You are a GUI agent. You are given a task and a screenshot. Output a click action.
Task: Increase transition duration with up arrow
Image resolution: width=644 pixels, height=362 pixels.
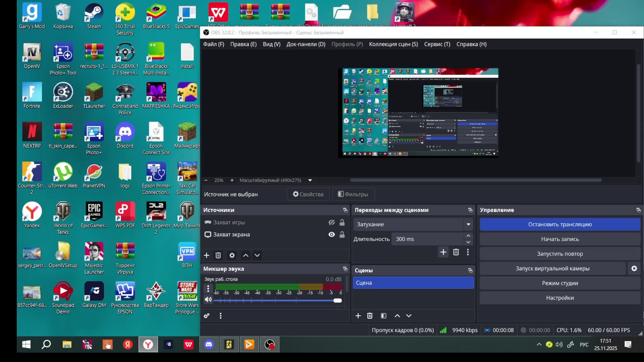(x=468, y=236)
